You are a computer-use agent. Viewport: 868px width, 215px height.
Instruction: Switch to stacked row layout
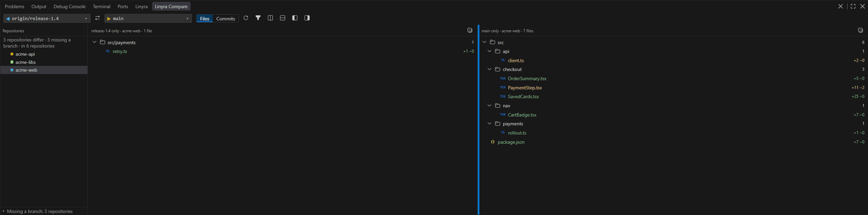click(283, 18)
